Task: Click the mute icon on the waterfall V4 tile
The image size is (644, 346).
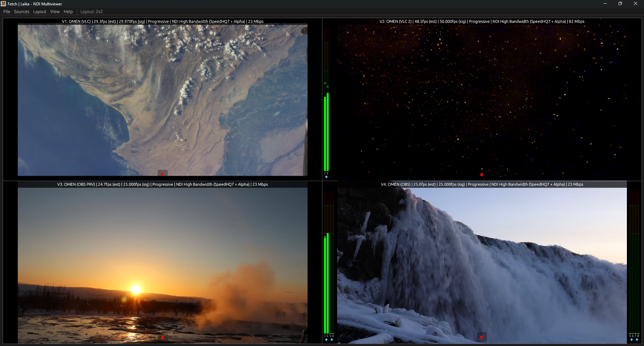Action: (482, 337)
